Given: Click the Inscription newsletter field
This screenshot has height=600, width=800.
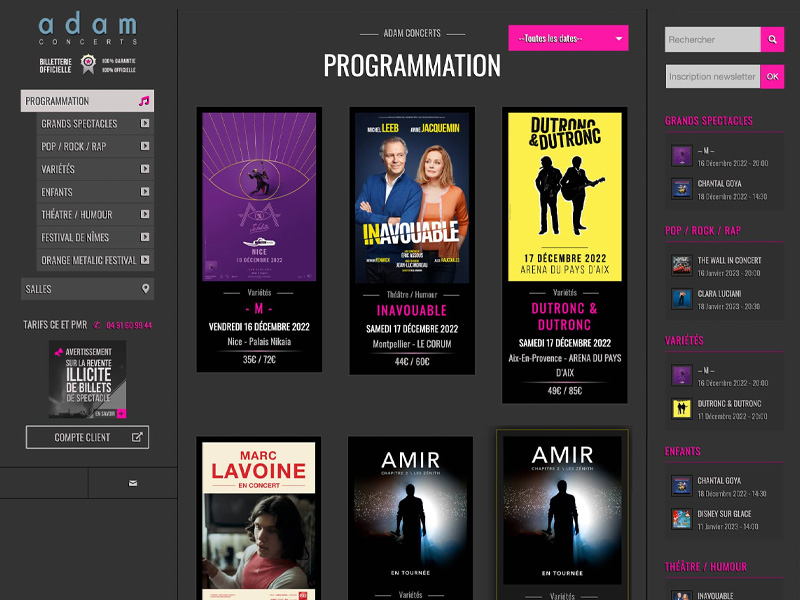Looking at the screenshot, I should [x=712, y=77].
